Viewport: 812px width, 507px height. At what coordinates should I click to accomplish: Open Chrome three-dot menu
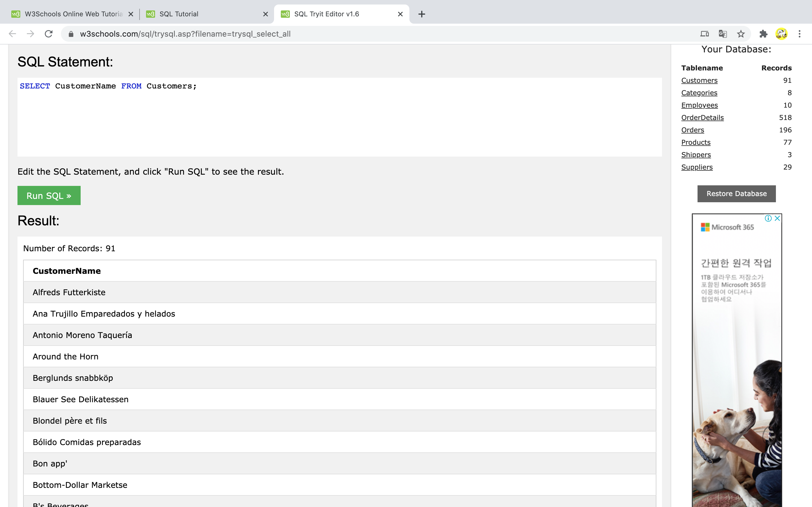[x=800, y=34]
